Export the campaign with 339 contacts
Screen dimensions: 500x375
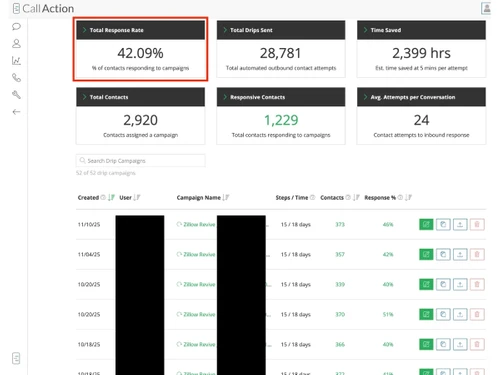pos(460,284)
